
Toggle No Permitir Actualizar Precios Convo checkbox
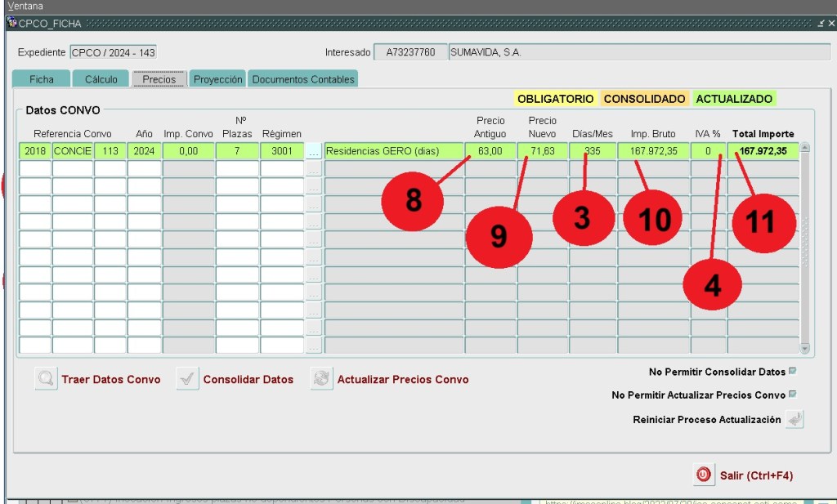point(792,395)
